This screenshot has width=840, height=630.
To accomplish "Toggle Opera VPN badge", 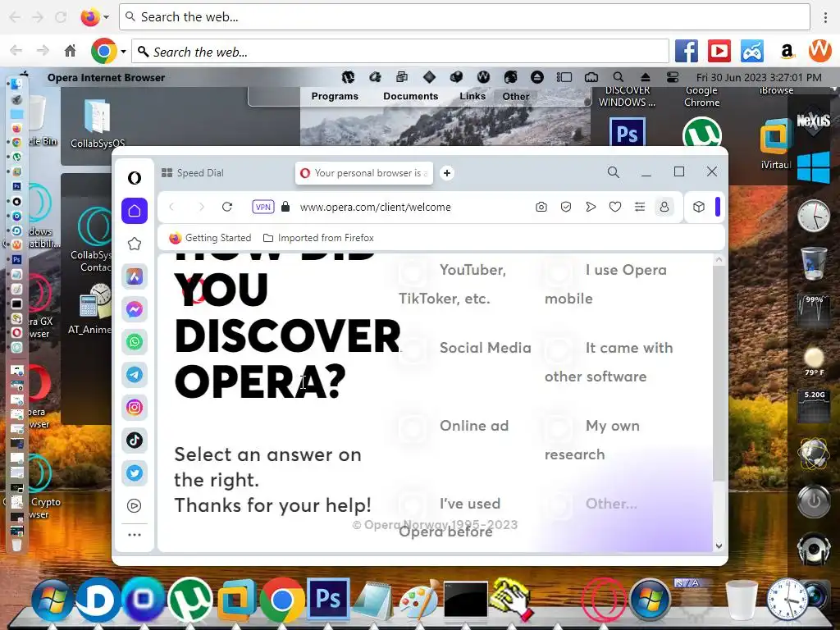I will tap(263, 207).
